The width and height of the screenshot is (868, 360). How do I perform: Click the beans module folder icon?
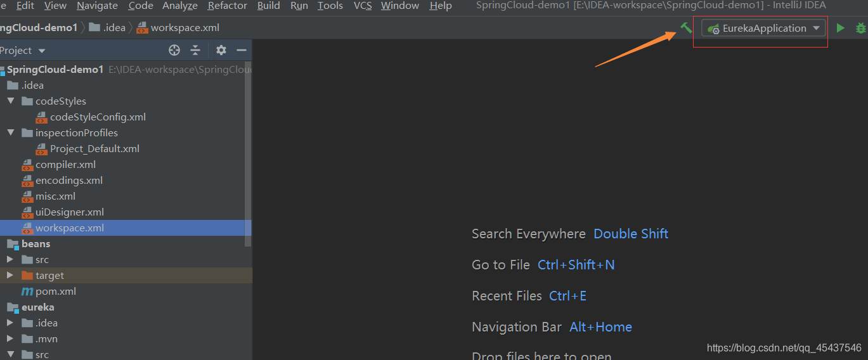[x=13, y=244]
